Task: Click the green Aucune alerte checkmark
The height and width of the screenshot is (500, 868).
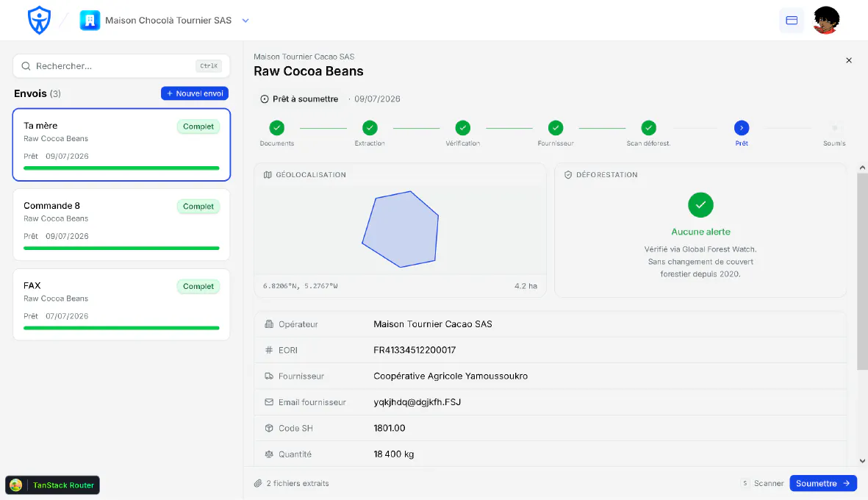Action: click(x=701, y=205)
